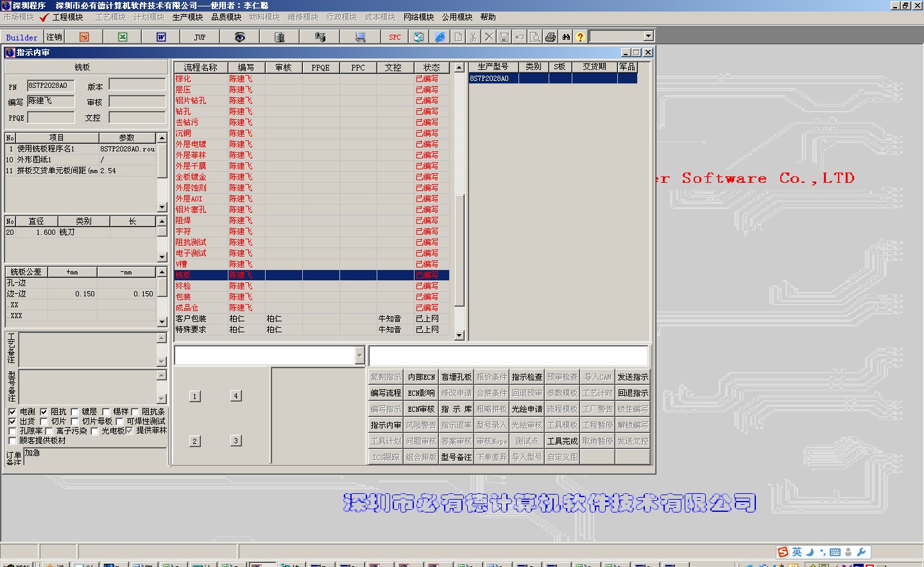Enable the 锡样 checkbox
924x567 pixels.
[x=106, y=412]
